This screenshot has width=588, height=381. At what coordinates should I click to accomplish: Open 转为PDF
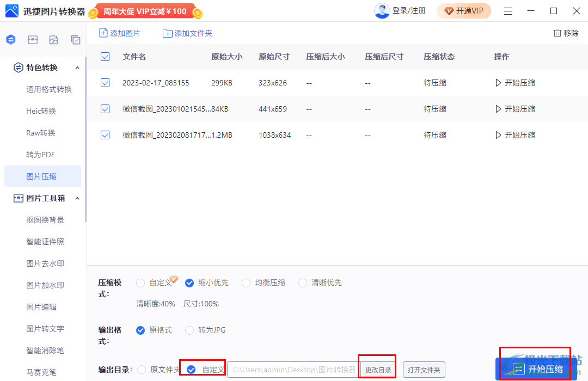pos(40,155)
